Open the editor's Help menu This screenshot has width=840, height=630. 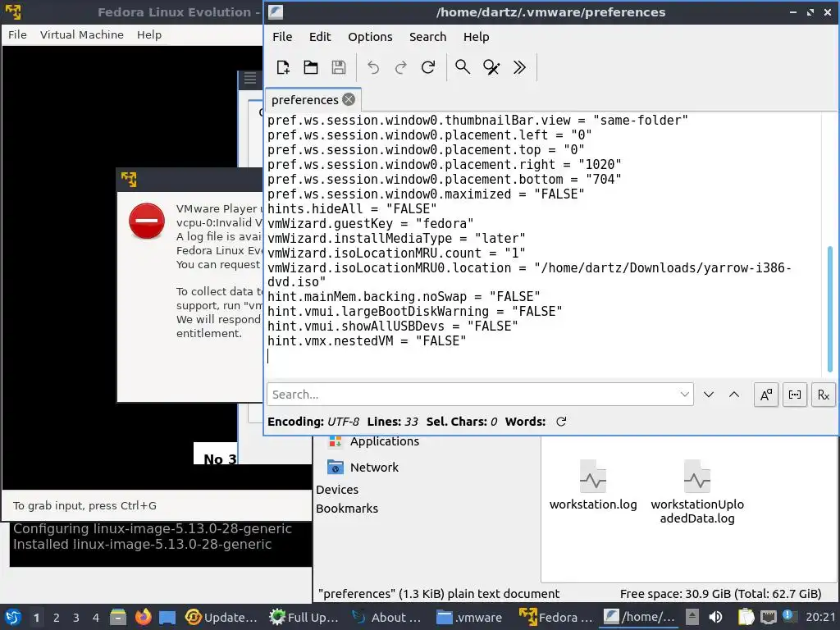click(477, 37)
